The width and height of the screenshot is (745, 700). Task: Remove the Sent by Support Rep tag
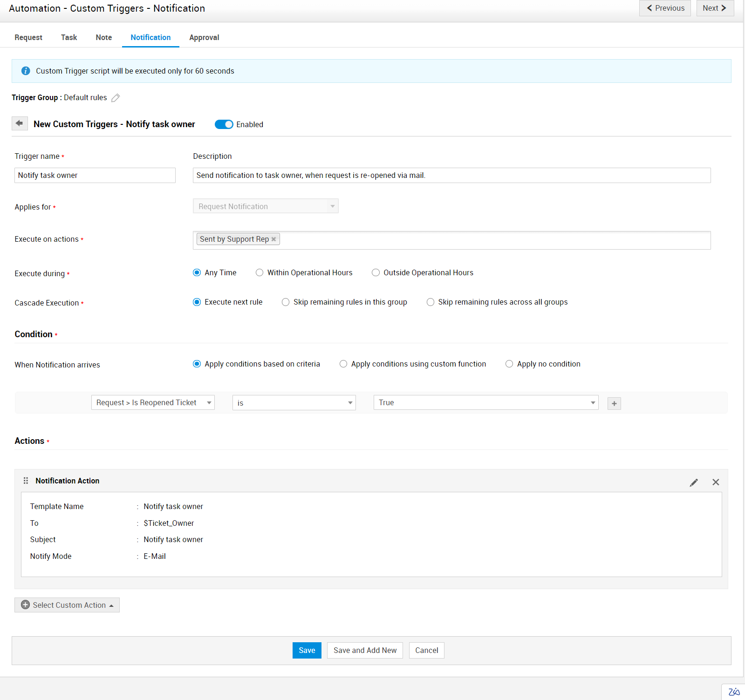click(274, 239)
